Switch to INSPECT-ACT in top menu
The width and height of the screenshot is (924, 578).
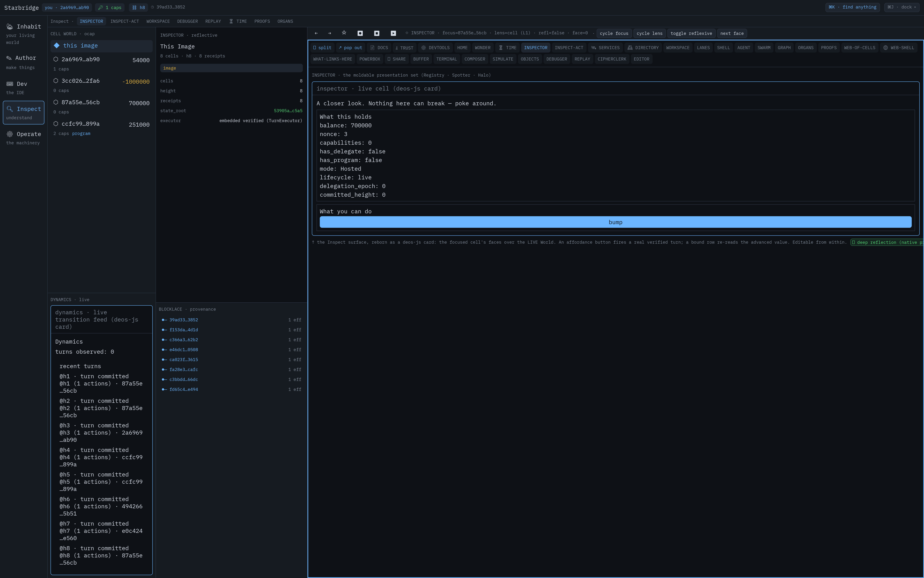coord(125,21)
